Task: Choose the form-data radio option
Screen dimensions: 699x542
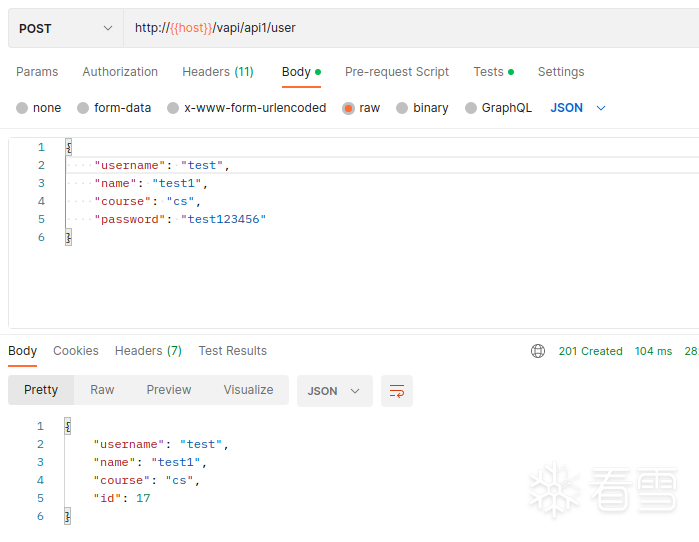Action: [x=83, y=108]
